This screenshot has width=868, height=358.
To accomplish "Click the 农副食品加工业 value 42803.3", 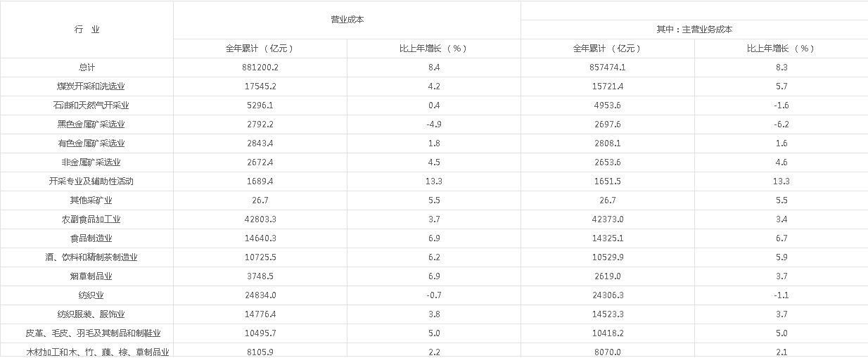I will (x=260, y=219).
